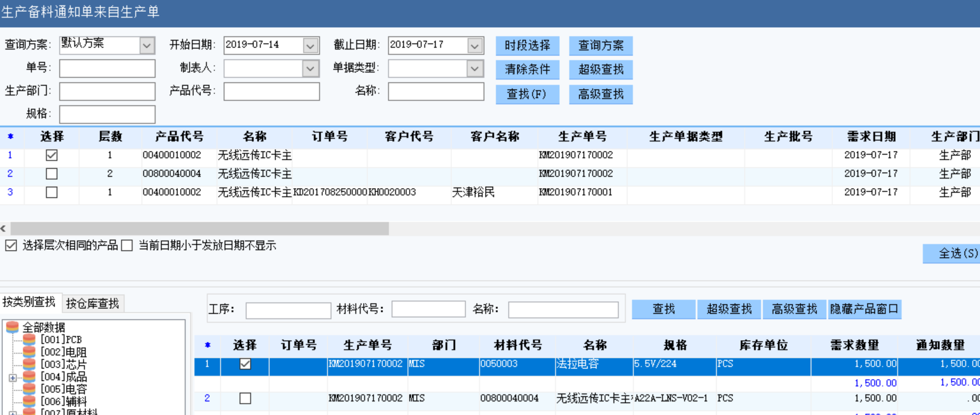Click the icon next to [005]电容
The height and width of the screenshot is (415, 980).
coord(29,389)
